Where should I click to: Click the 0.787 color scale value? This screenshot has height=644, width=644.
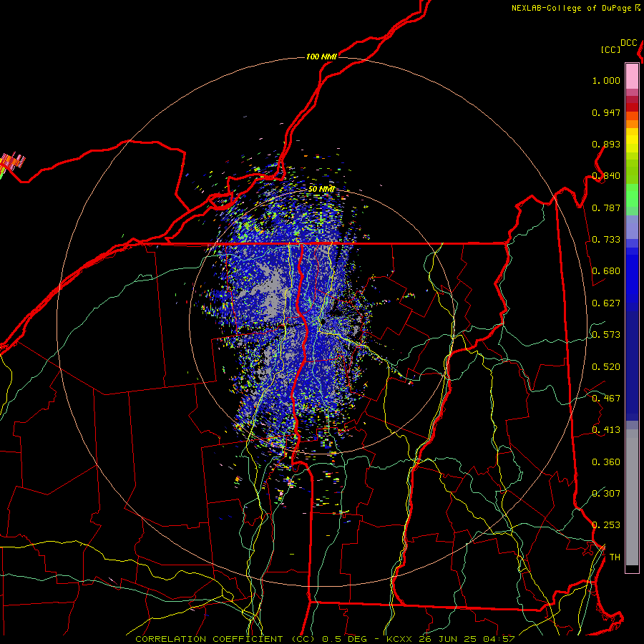[x=606, y=208]
